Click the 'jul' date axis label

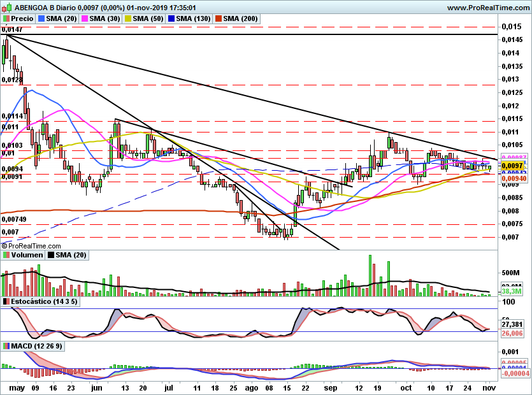click(169, 388)
